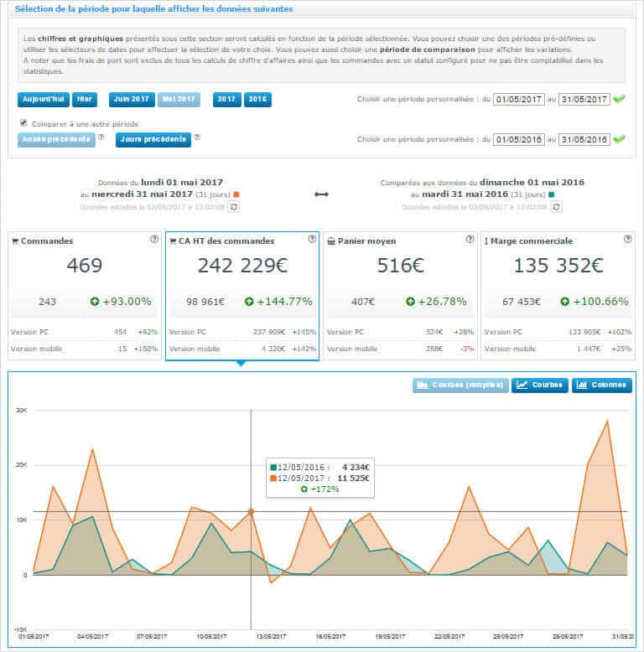644x652 pixels.
Task: Click the orange 2017 series legend square
Action: point(236,194)
